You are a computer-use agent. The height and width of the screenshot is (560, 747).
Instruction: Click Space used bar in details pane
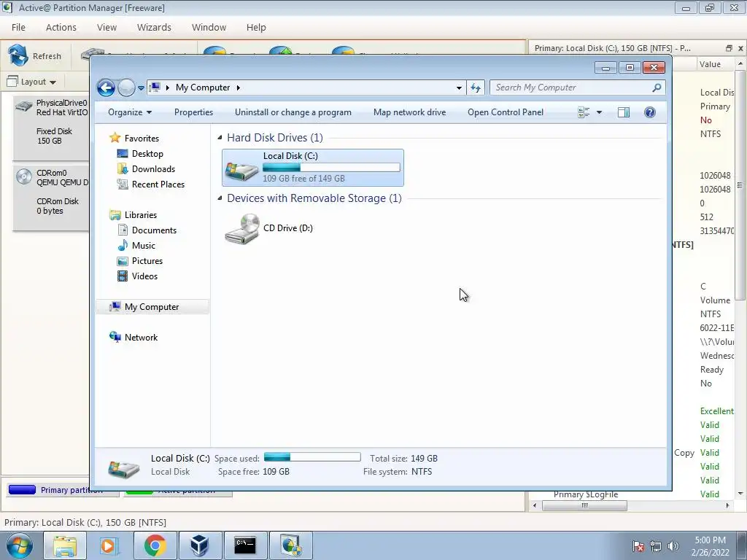[312, 457]
